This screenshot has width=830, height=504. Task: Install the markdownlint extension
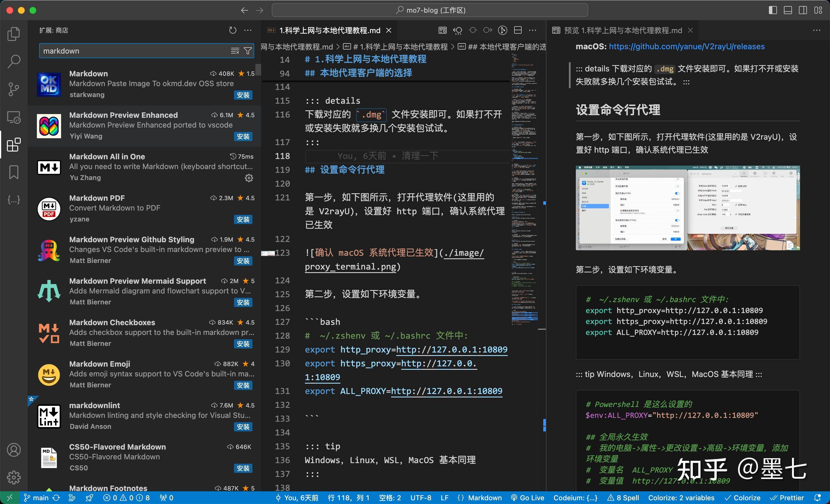click(243, 427)
